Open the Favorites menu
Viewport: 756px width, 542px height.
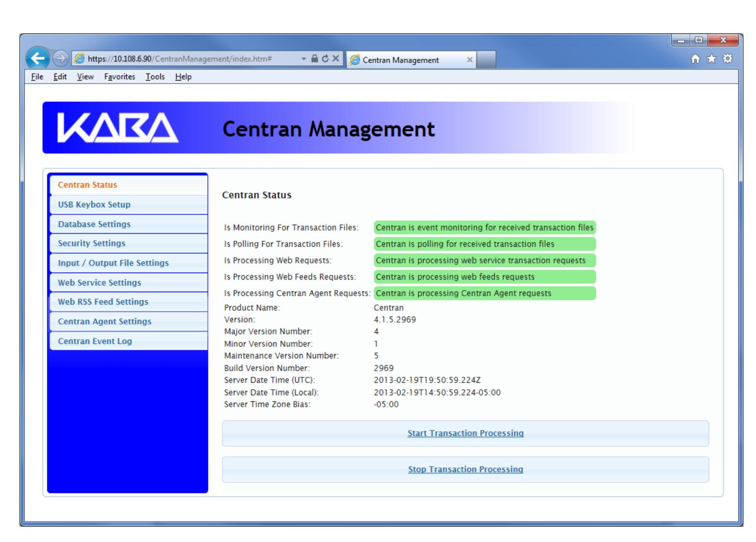click(x=120, y=77)
